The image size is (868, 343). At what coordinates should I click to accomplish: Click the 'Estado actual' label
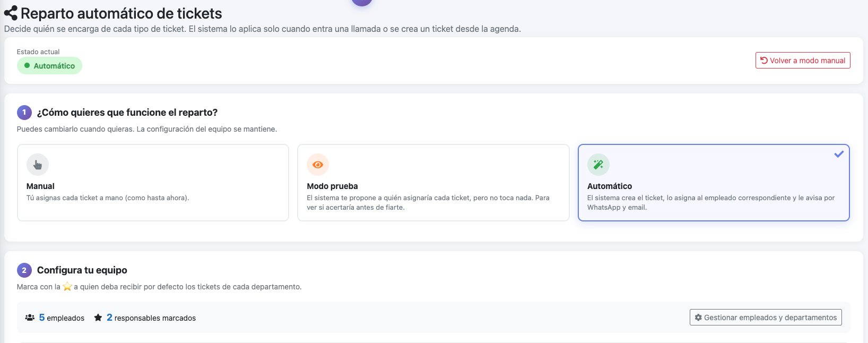pyautogui.click(x=38, y=52)
